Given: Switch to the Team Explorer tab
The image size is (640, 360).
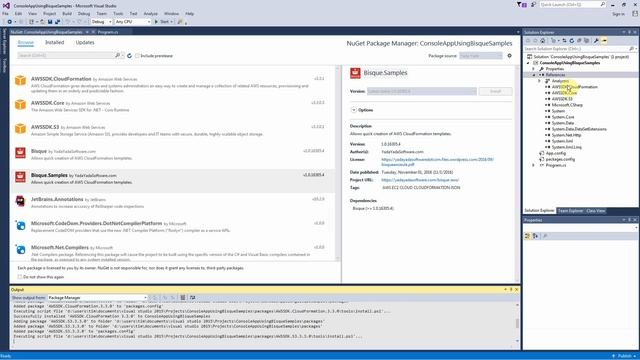Looking at the screenshot, I should 570,211.
